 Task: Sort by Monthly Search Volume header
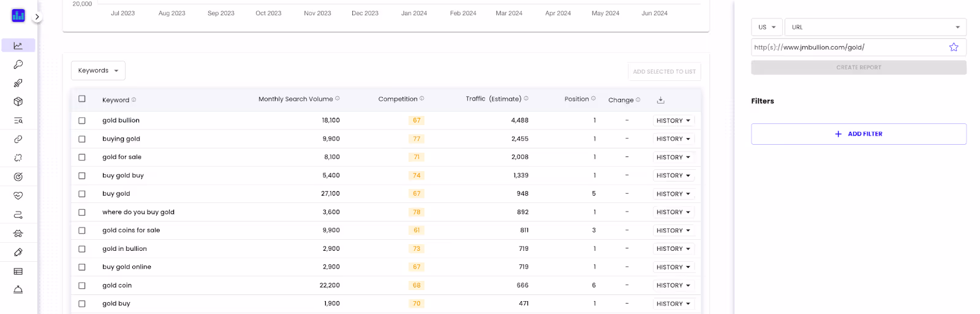pos(295,99)
